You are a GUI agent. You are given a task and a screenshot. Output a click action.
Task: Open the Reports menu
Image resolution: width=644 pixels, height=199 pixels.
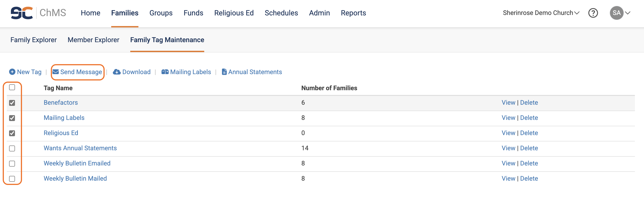coord(353,13)
